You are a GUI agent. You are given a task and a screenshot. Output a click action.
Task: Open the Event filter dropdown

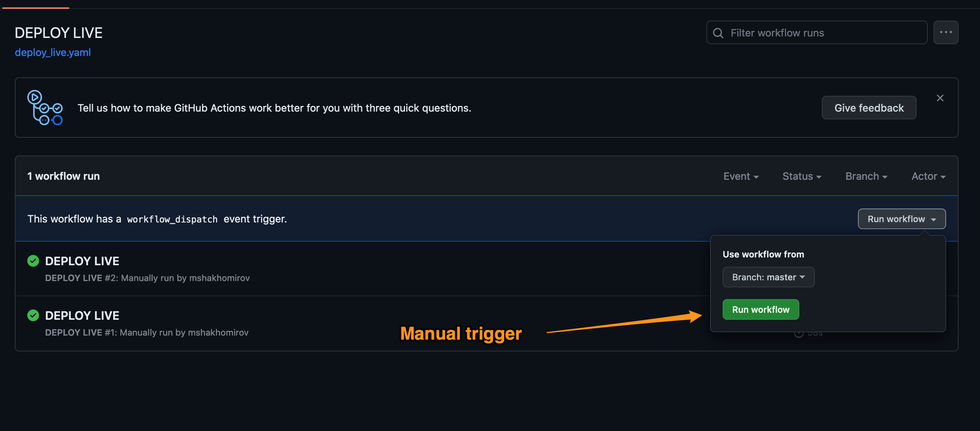[x=741, y=176]
